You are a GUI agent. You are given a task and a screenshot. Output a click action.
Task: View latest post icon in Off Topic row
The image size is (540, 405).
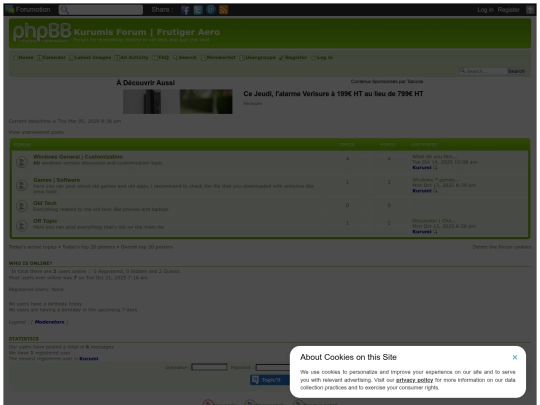[x=435, y=232]
